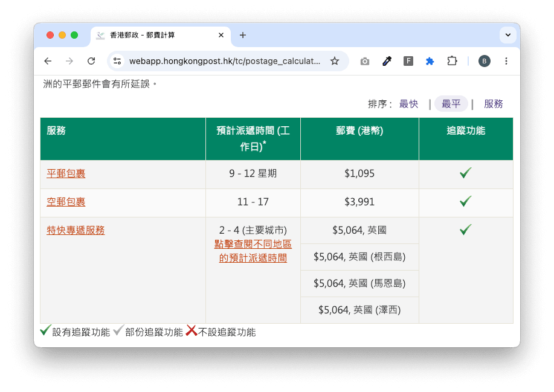Reload the postage calculator page

click(91, 61)
